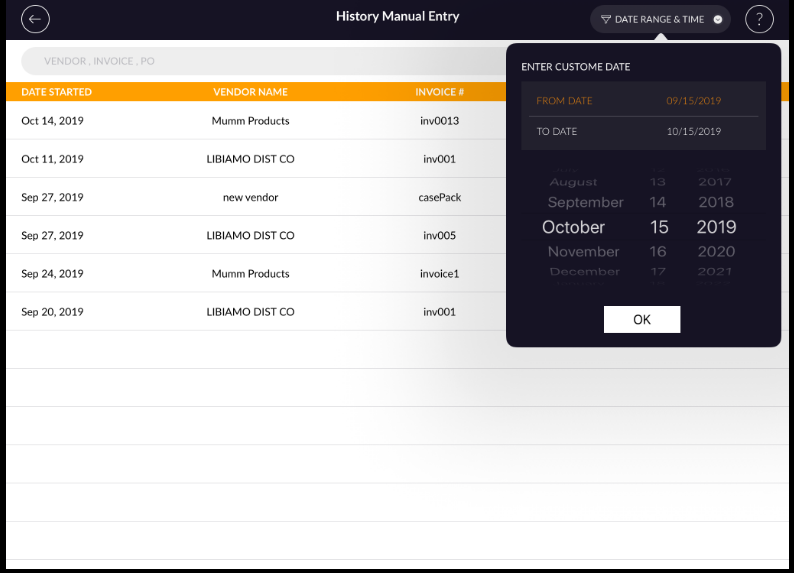Viewport: 794px width, 573px height.
Task: Expand the Date Range & Time dropdown
Action: 717,19
